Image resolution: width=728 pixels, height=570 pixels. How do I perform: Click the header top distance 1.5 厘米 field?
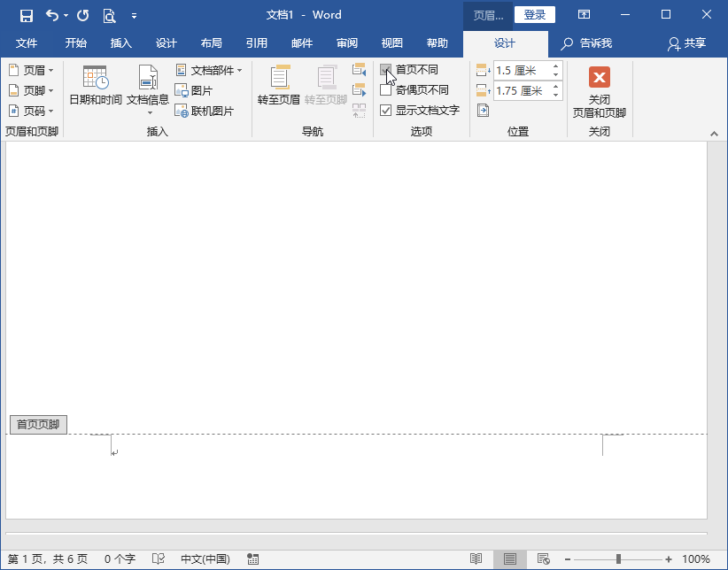coord(521,70)
